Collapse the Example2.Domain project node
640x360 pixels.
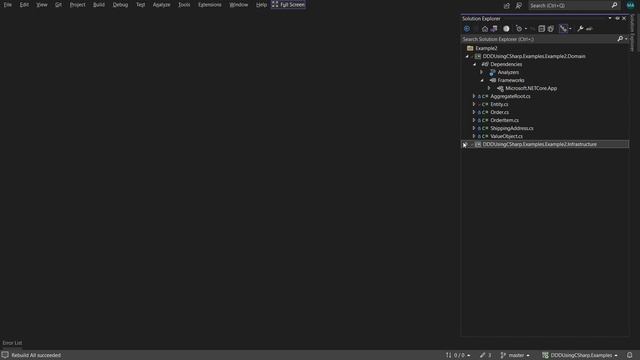point(467,56)
